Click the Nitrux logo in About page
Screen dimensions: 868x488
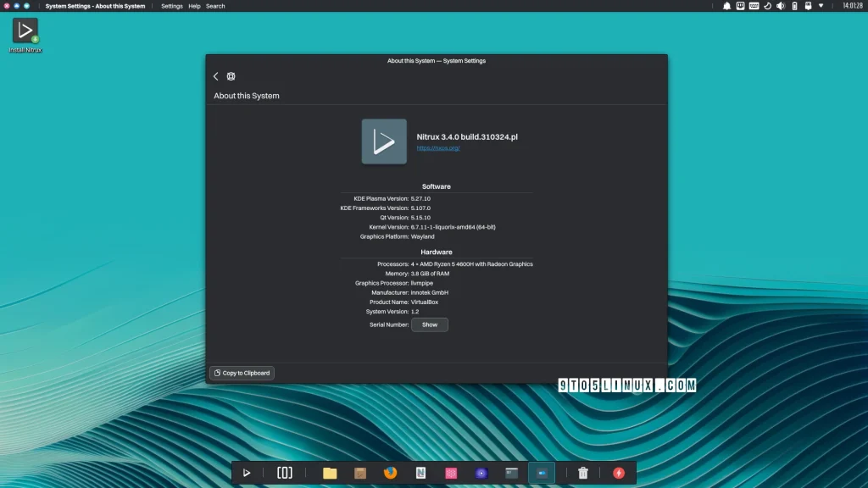coord(384,141)
